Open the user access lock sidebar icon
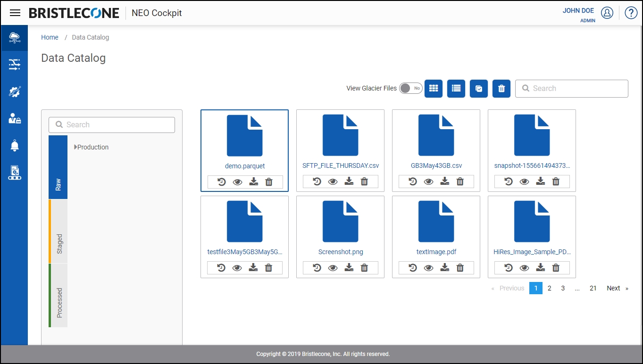The image size is (643, 364). (x=15, y=118)
